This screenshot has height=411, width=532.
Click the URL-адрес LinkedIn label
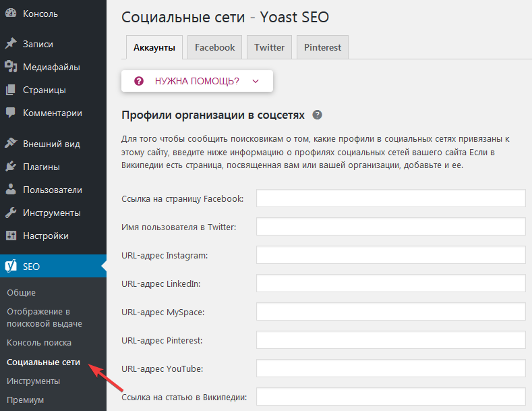[161, 283]
